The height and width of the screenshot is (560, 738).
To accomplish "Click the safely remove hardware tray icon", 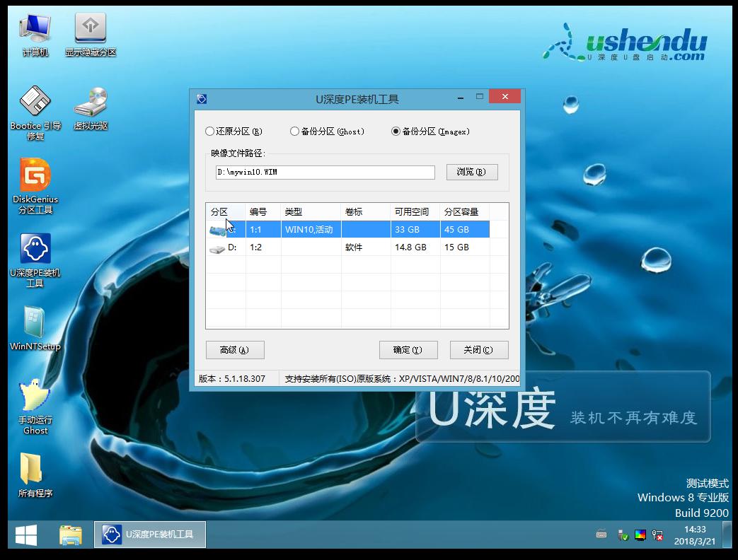I will pos(623,535).
